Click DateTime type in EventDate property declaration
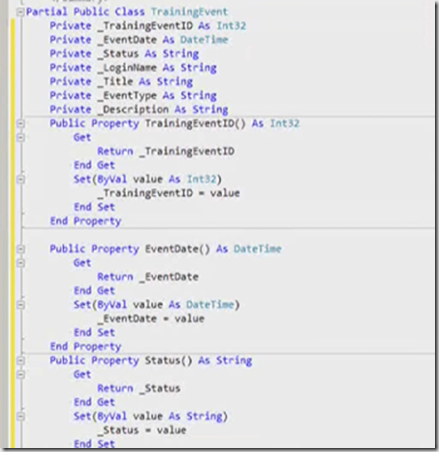Image resolution: width=439 pixels, height=452 pixels. (258, 249)
